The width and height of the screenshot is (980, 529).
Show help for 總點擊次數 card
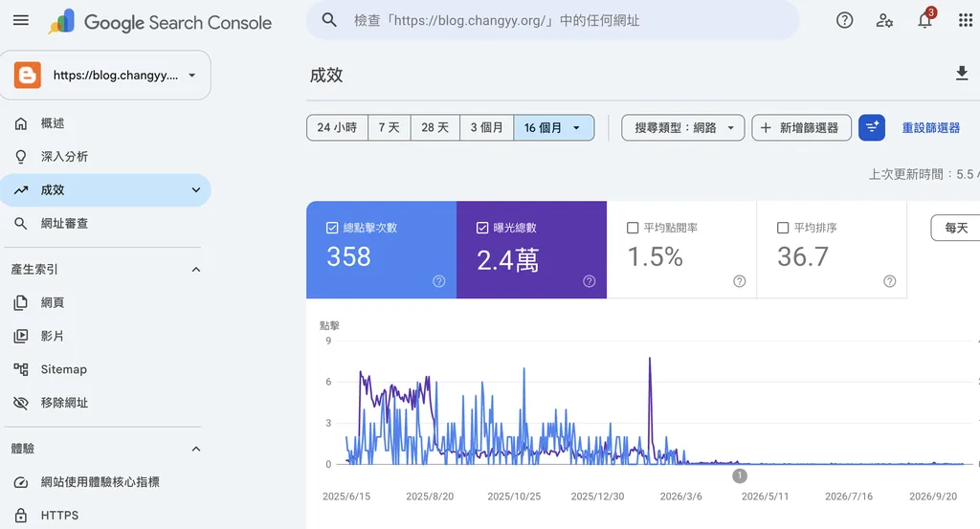click(x=439, y=281)
